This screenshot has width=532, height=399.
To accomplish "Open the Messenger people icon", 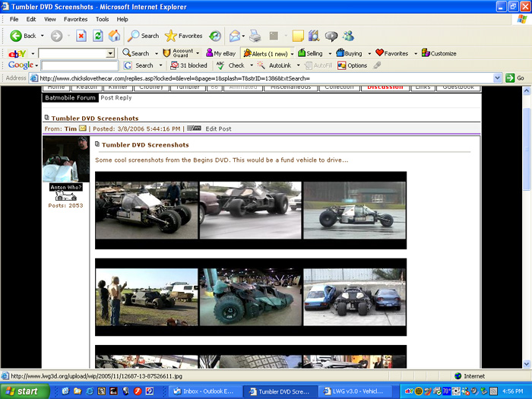I will point(348,36).
